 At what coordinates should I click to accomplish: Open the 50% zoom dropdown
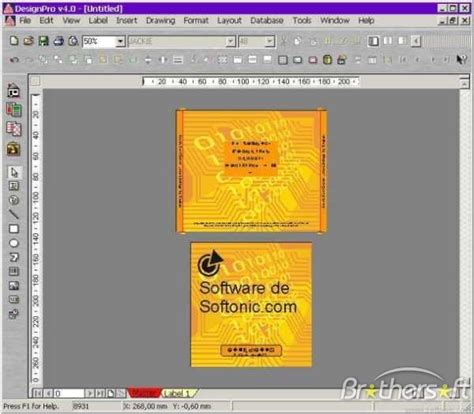pyautogui.click(x=120, y=42)
